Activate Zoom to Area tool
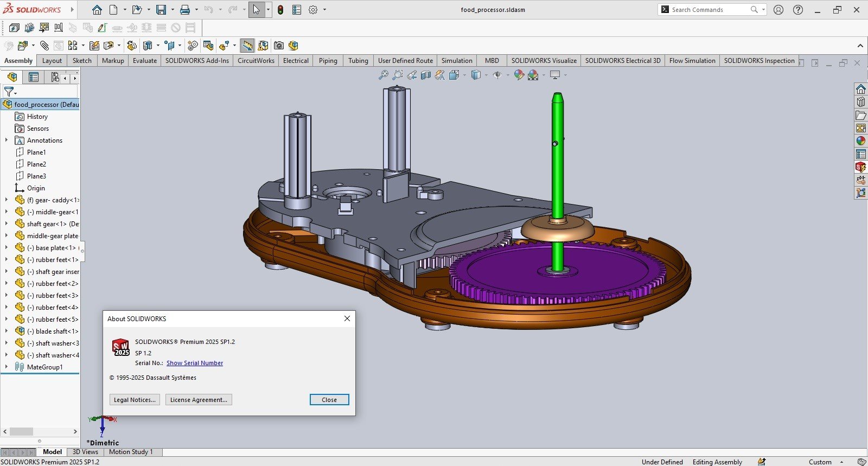Viewport: 868px width, 466px height. (398, 75)
